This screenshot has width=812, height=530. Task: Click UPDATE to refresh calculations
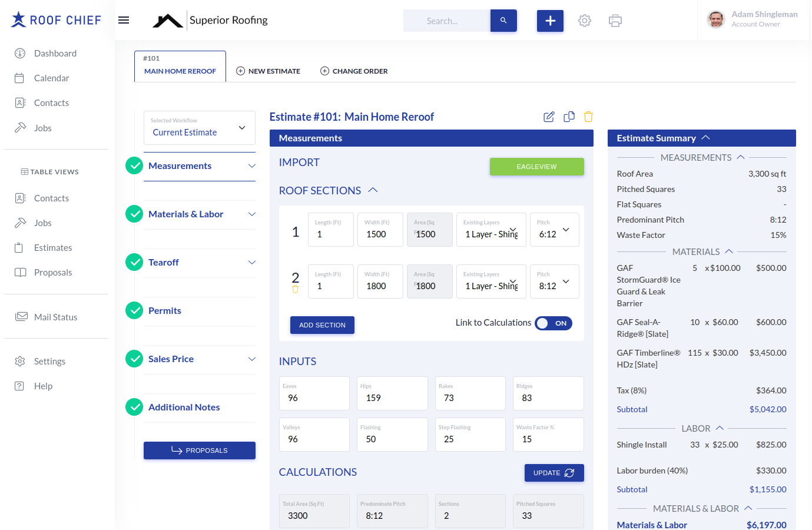tap(554, 473)
